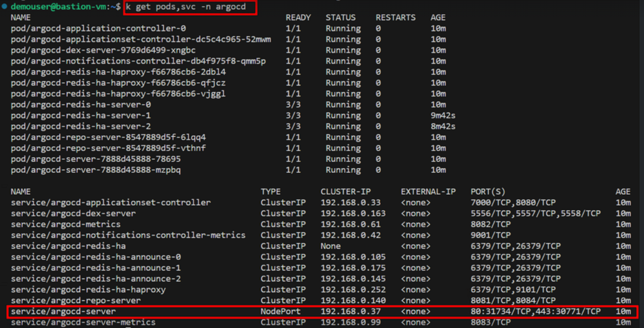Click the TYPE column header
Screen dimensions: 644x328
[x=271, y=191]
